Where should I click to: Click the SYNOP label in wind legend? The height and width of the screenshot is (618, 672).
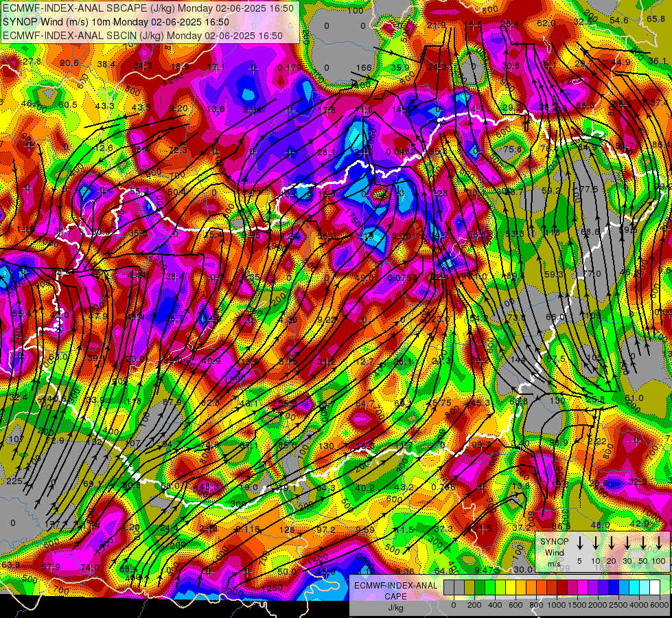pos(554,542)
